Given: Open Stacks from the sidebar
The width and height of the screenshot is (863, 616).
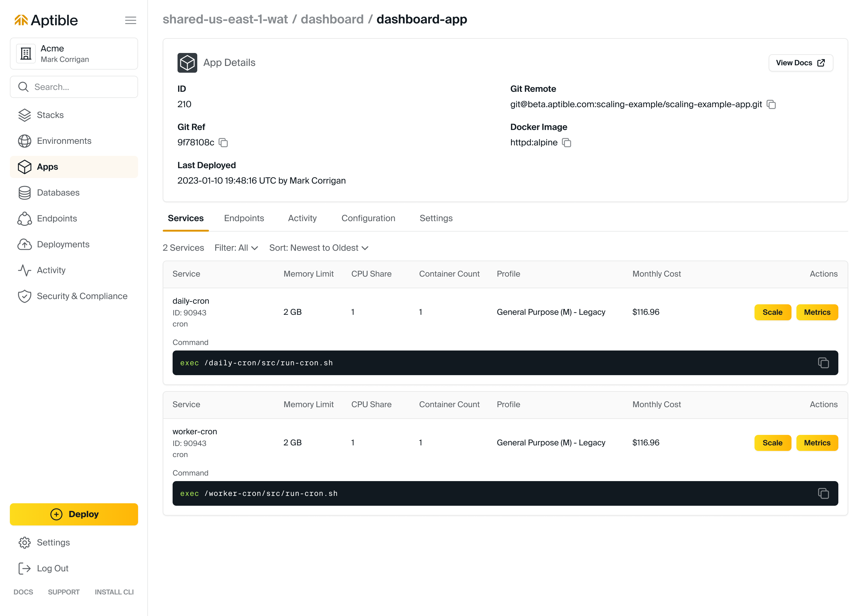Looking at the screenshot, I should (x=50, y=115).
